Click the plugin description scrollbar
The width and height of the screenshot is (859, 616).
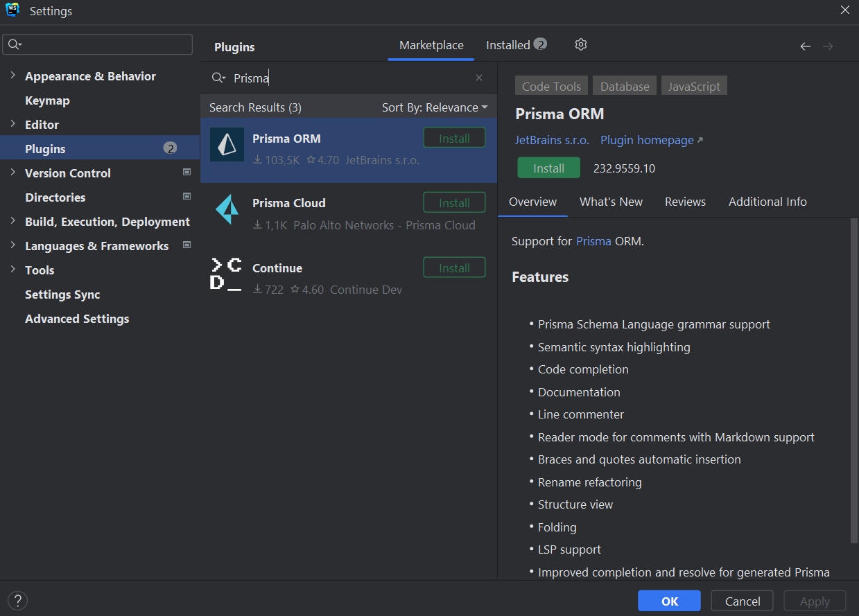pyautogui.click(x=853, y=381)
